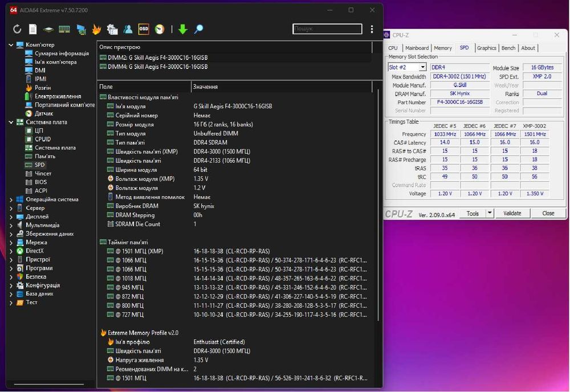Select SPD in the AIDA64 tree
This screenshot has width=570, height=392.
click(40, 165)
